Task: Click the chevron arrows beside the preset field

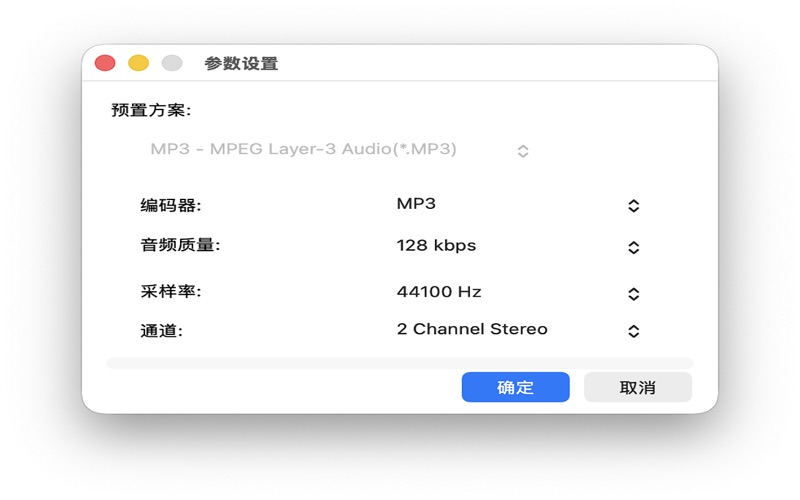Action: [522, 151]
